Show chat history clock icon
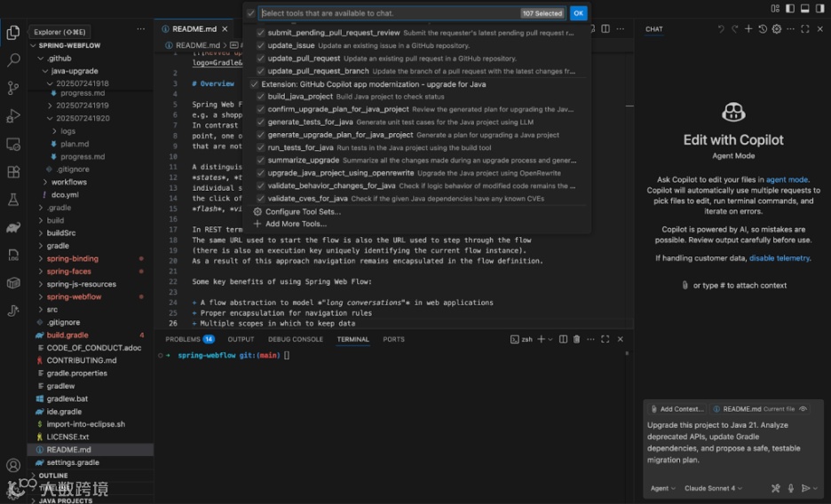 [x=763, y=29]
